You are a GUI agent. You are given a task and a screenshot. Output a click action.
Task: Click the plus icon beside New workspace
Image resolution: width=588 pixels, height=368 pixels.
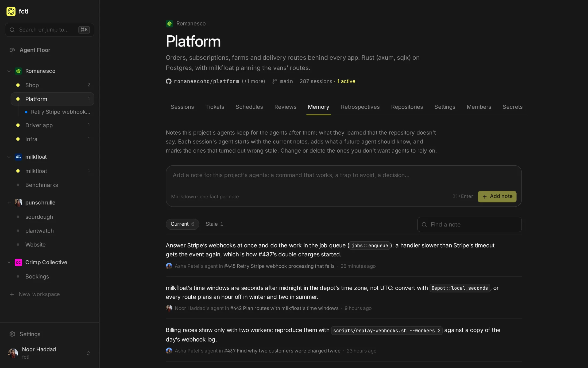click(x=12, y=294)
